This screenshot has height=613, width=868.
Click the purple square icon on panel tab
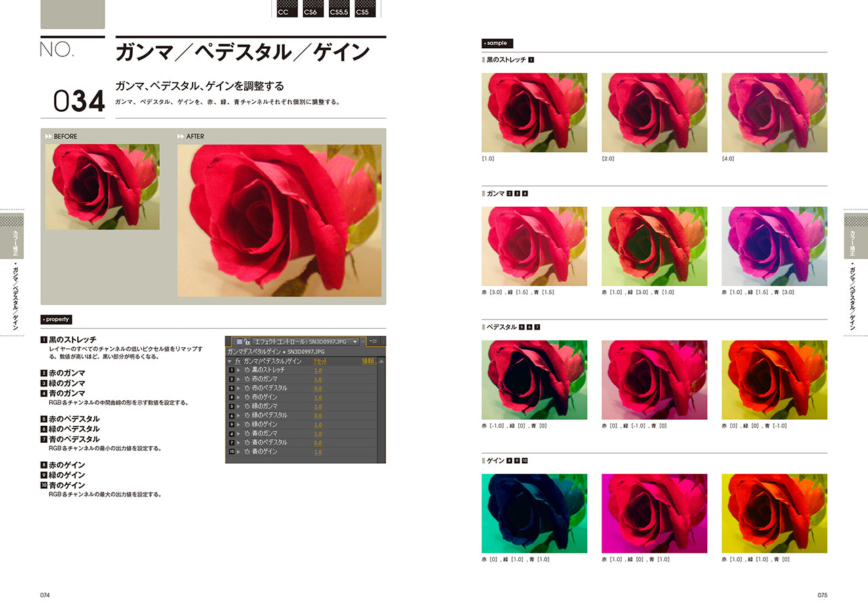point(239,341)
